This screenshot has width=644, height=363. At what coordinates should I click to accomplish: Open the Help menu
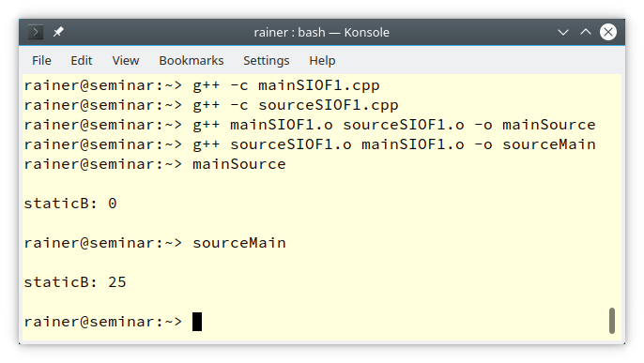pos(322,61)
